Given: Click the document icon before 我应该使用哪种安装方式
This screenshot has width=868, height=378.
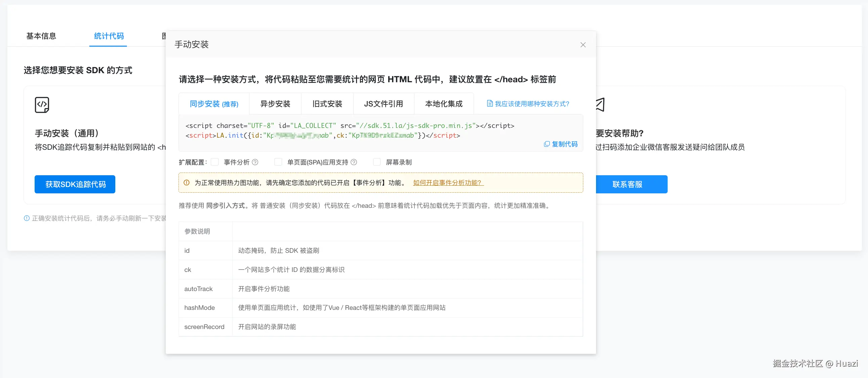Looking at the screenshot, I should 489,103.
